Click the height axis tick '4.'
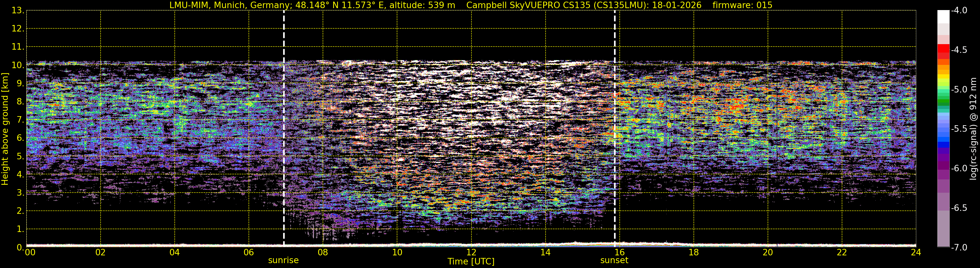The height and width of the screenshot is (268, 980). point(20,175)
